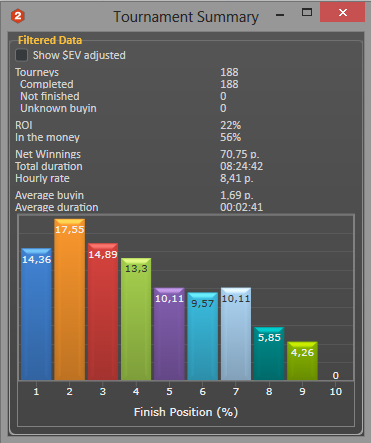Select the In the money value 56%

tap(230, 137)
